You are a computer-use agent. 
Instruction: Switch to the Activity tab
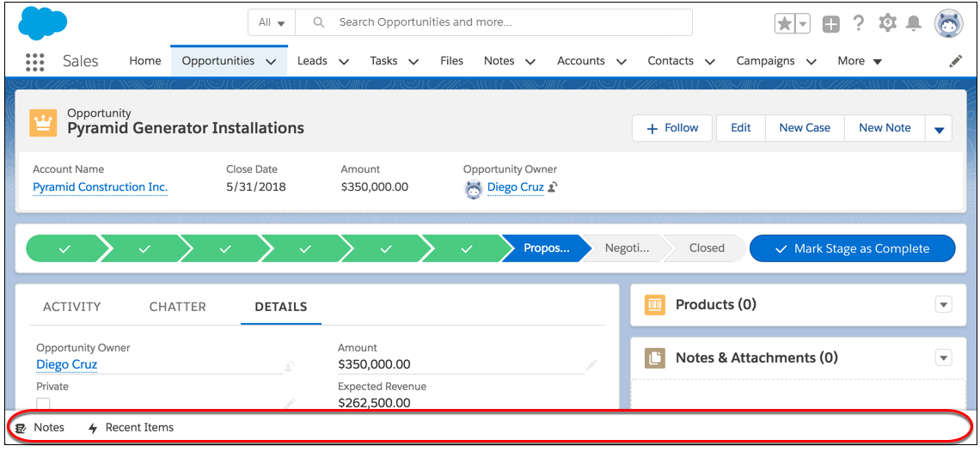(72, 307)
